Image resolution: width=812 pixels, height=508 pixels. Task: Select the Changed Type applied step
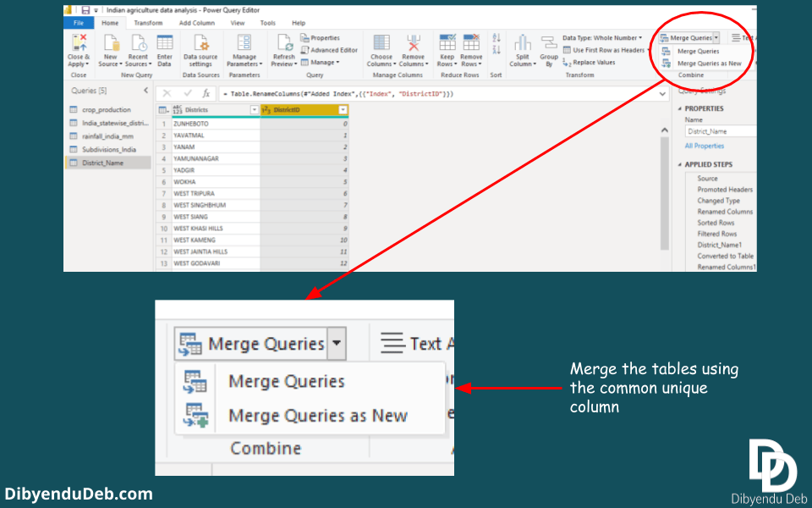click(719, 201)
